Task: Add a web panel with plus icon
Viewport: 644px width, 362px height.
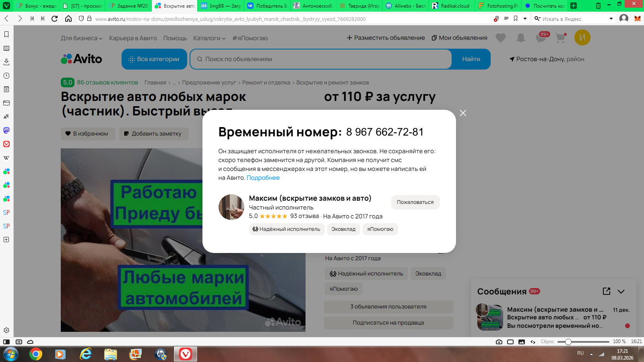Action: click(x=6, y=240)
